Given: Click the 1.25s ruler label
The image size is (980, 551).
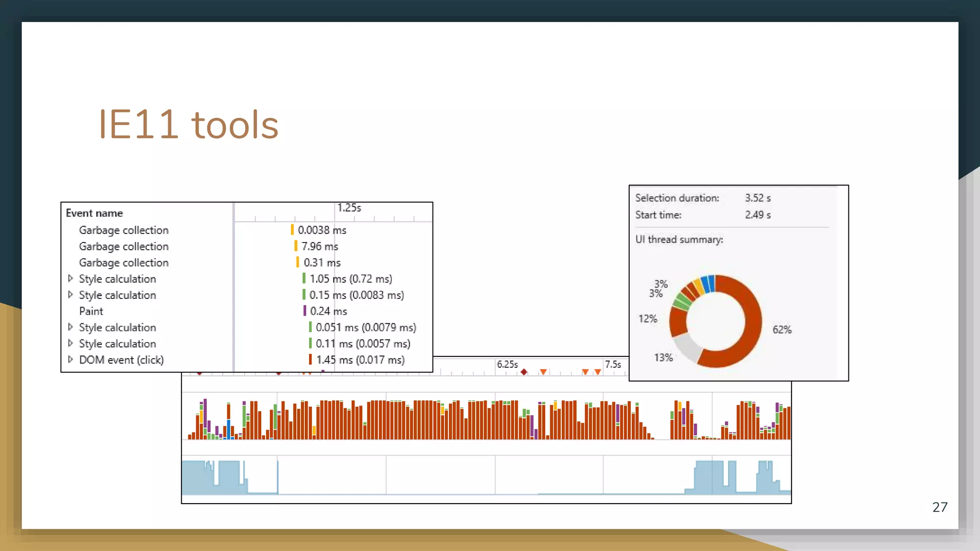Looking at the screenshot, I should 349,208.
